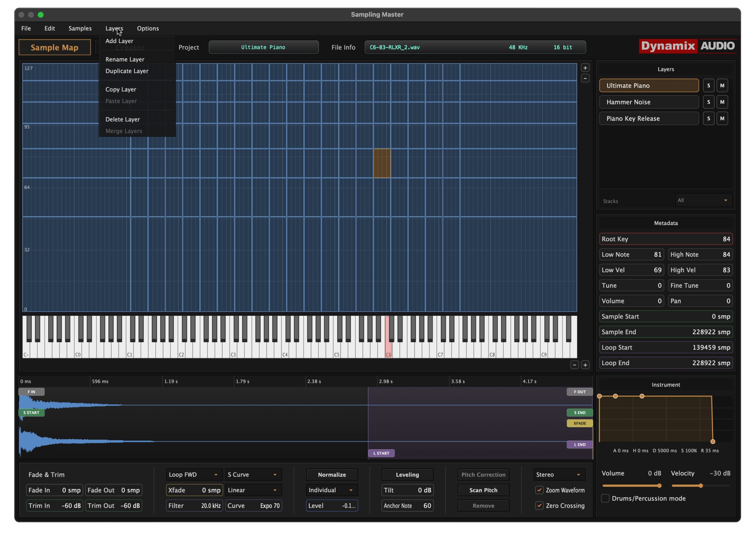The width and height of the screenshot is (756, 536).
Task: Adjust the Instrument Velocity slider handle
Action: (x=700, y=486)
